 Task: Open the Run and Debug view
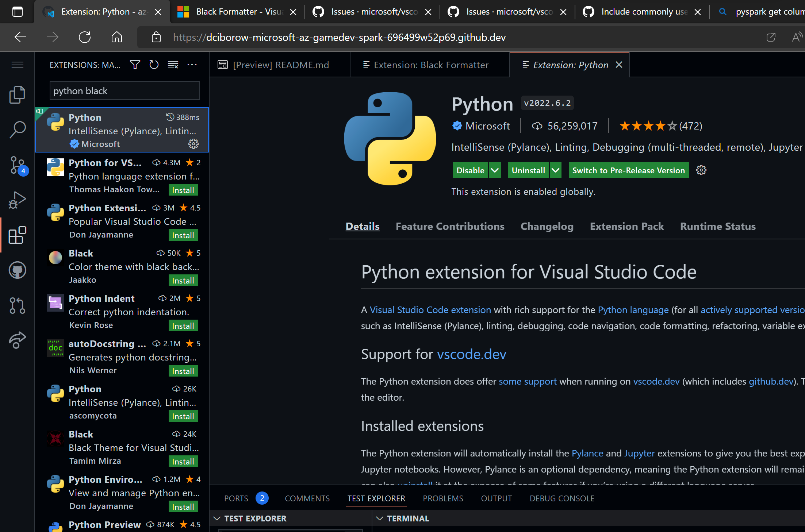pyautogui.click(x=17, y=200)
